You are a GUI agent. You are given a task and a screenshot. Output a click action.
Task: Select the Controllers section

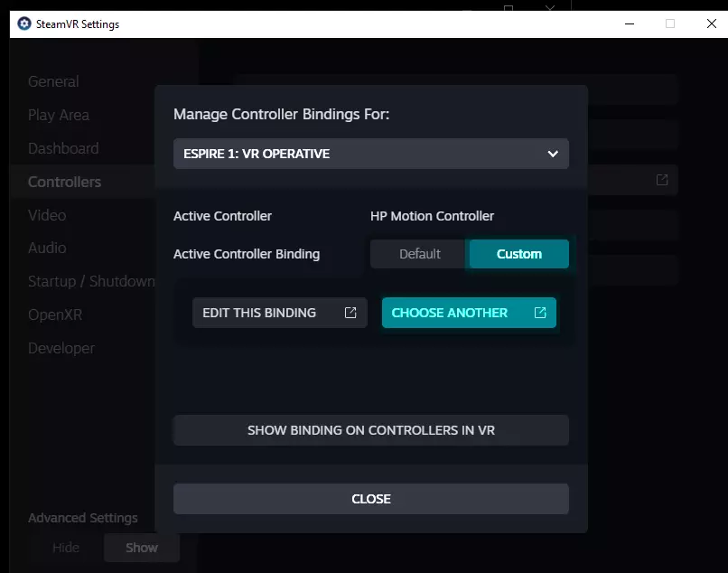pyautogui.click(x=64, y=182)
